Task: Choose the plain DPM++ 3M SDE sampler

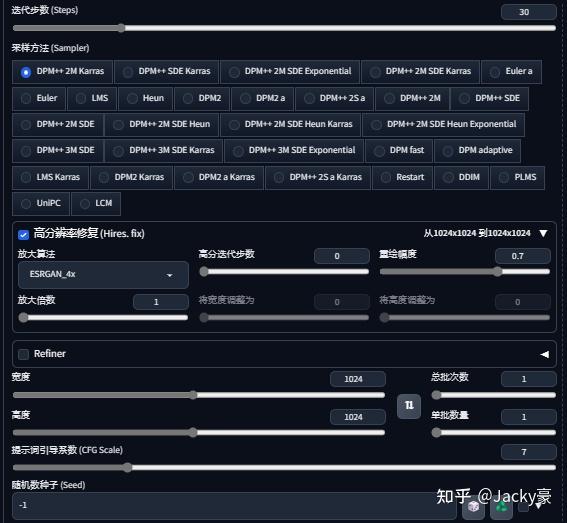Action: [x=57, y=151]
